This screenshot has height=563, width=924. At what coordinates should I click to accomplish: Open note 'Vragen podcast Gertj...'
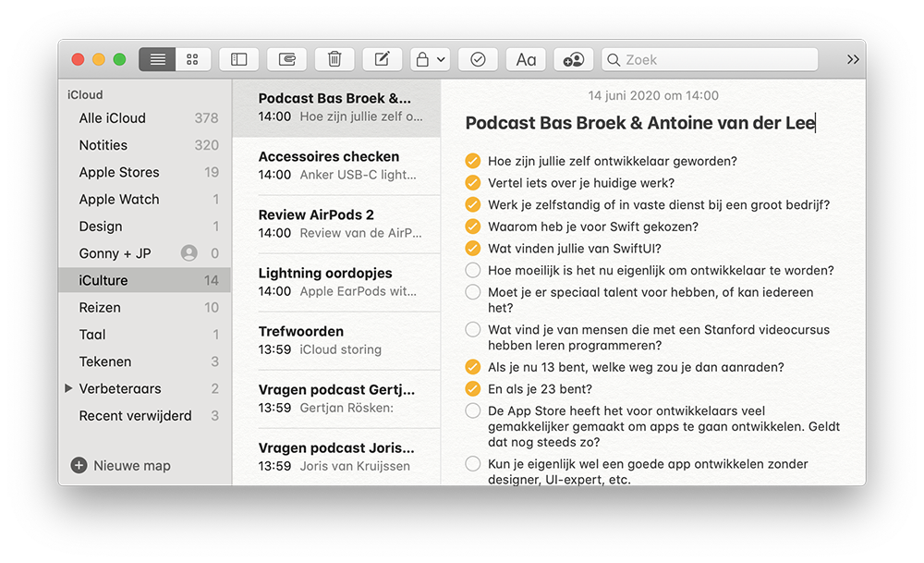pos(336,399)
